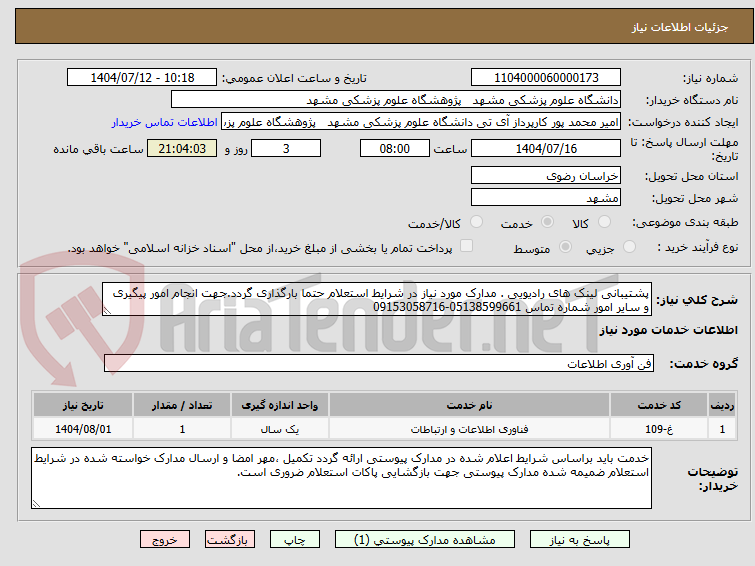Click the deadline date field 1404/07/16
The width and height of the screenshot is (755, 566).
pyautogui.click(x=546, y=148)
